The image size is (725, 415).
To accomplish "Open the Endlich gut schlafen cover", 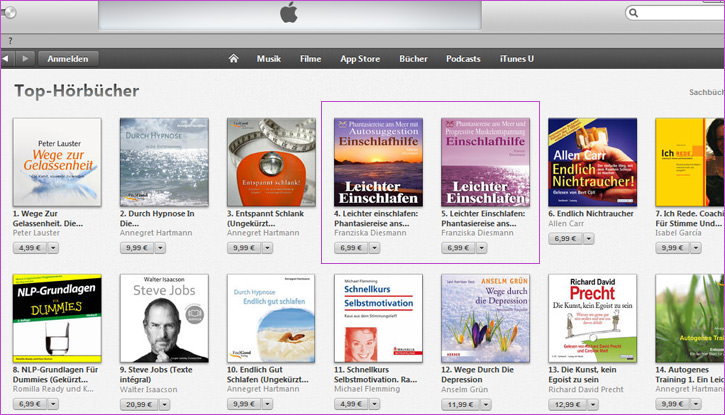I will (x=271, y=318).
